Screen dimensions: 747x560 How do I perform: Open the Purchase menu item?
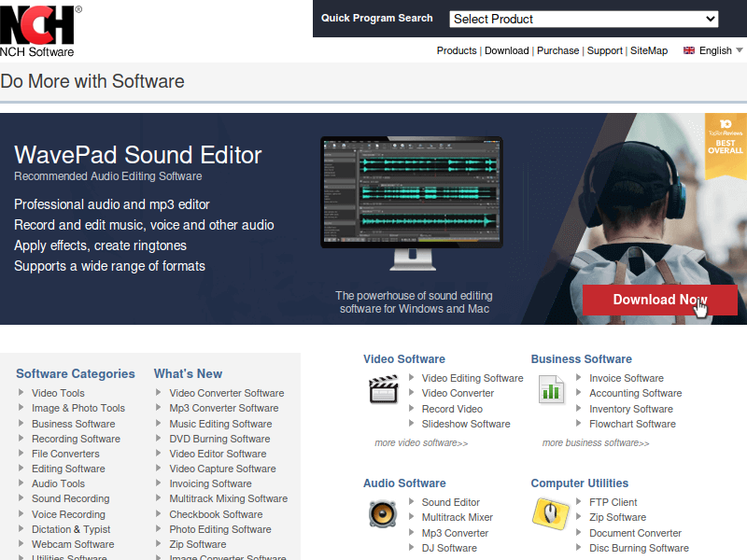(557, 50)
